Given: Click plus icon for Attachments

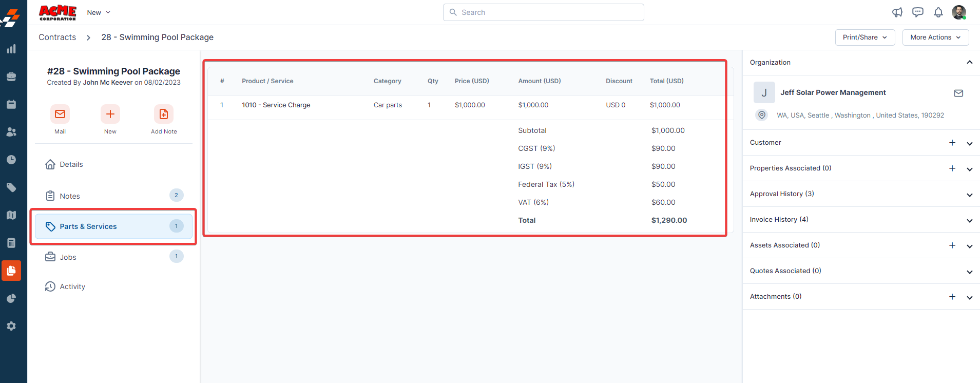Looking at the screenshot, I should tap(952, 297).
